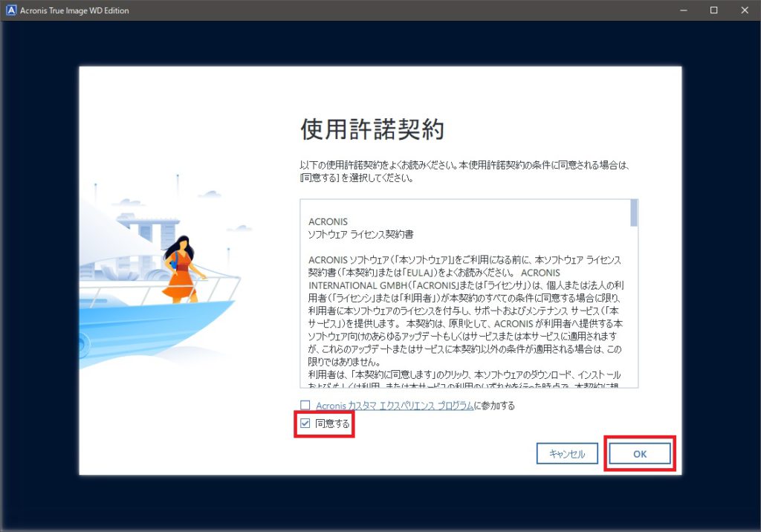Click the OK button

[640, 454]
